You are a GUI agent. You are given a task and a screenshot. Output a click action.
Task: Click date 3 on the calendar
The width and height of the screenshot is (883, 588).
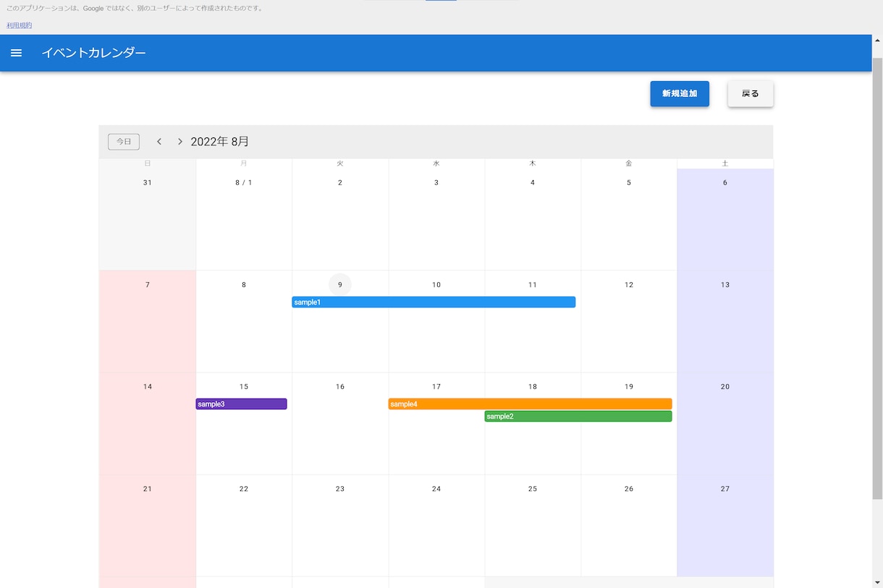click(436, 183)
